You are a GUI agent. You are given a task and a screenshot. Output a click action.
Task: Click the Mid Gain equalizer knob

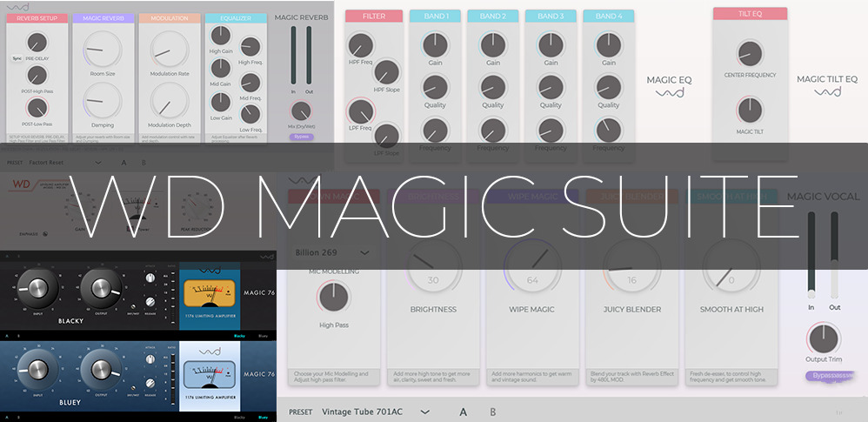pyautogui.click(x=220, y=69)
